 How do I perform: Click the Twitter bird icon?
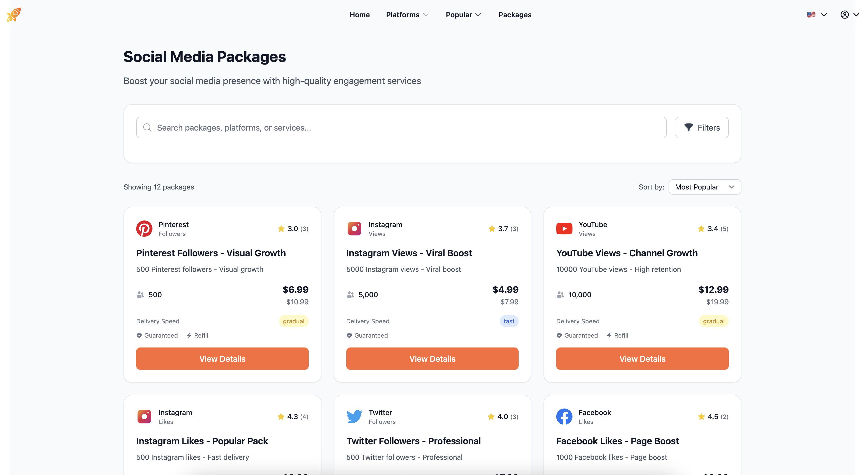tap(354, 417)
